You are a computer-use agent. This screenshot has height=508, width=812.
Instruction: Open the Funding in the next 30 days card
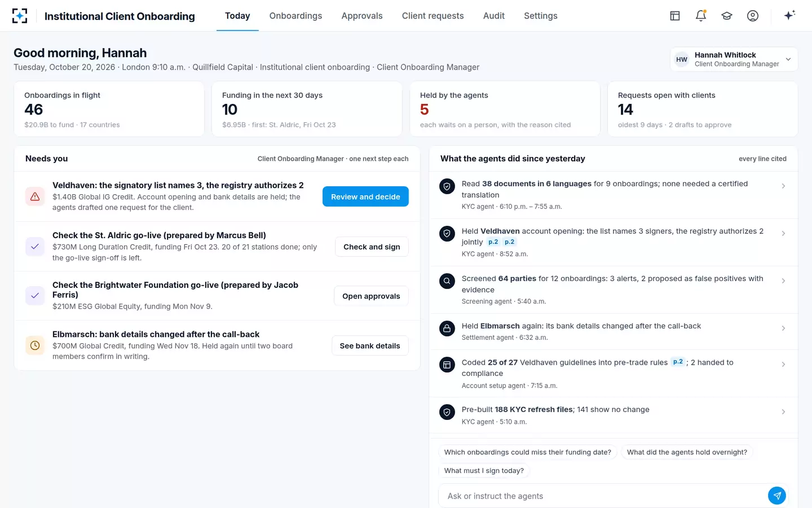307,109
